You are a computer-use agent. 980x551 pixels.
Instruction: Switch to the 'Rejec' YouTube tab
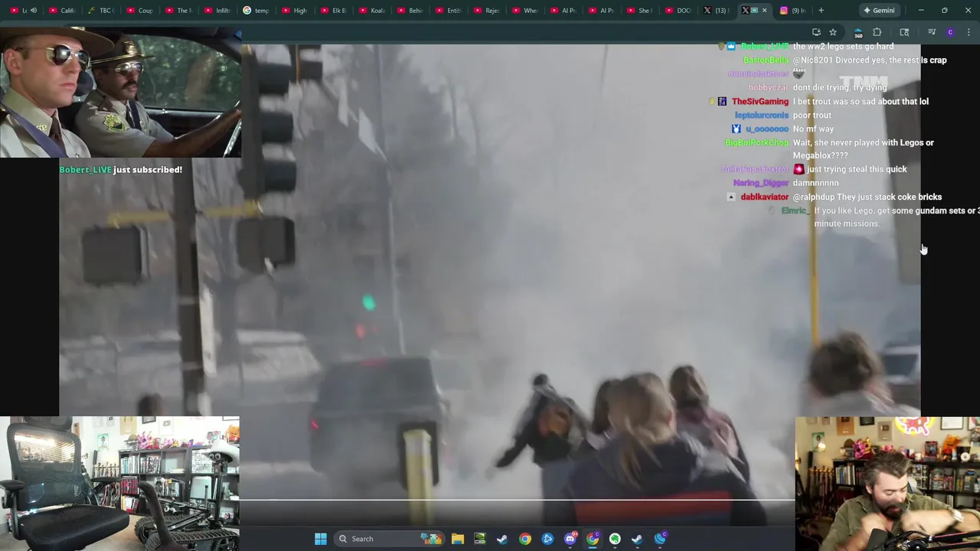pyautogui.click(x=487, y=11)
